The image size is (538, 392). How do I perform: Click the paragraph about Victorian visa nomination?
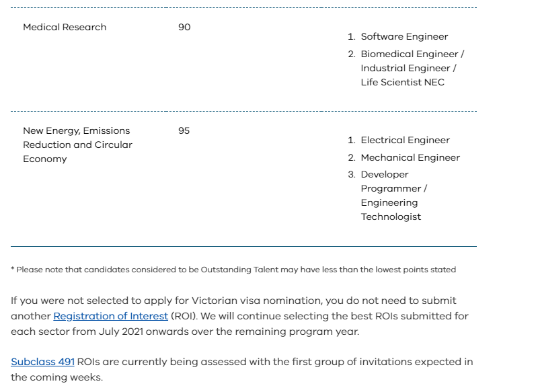pos(233,301)
